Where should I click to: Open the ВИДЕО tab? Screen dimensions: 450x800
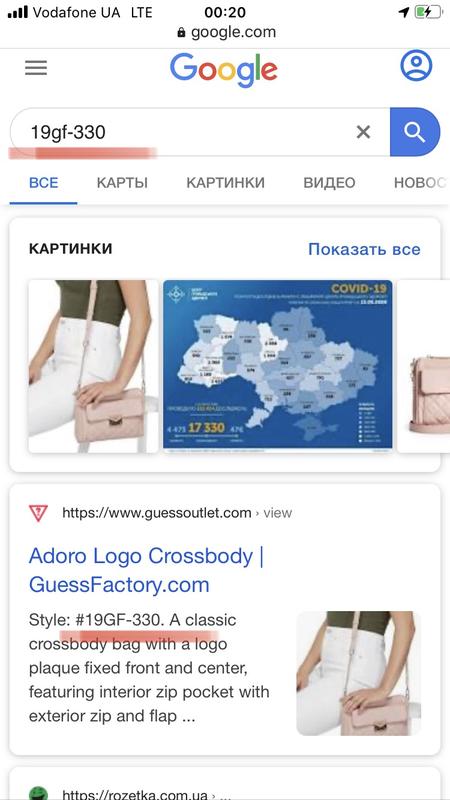[x=329, y=183]
